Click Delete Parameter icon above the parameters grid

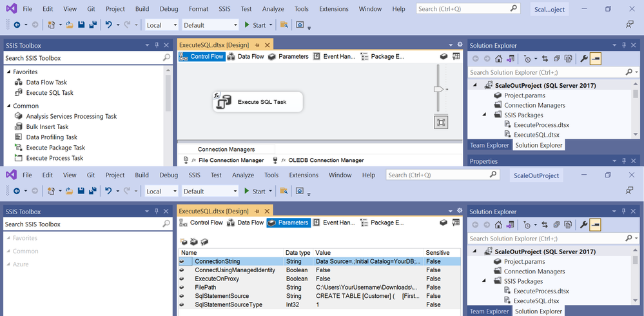tap(194, 242)
